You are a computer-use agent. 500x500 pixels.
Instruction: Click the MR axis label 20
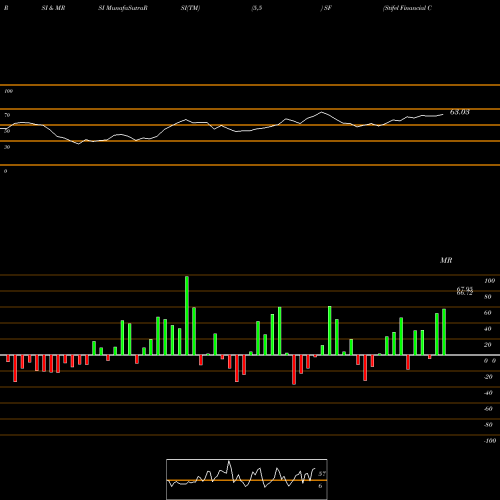[488, 345]
